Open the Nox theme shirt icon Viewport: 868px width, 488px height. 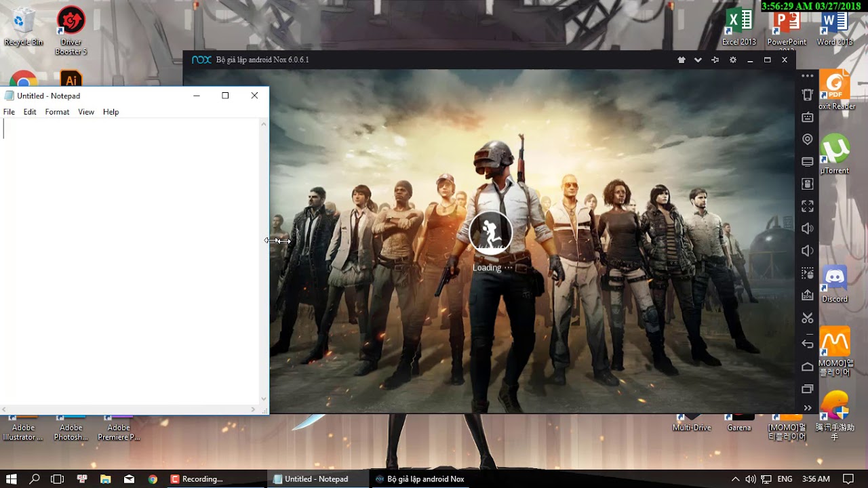coord(682,60)
